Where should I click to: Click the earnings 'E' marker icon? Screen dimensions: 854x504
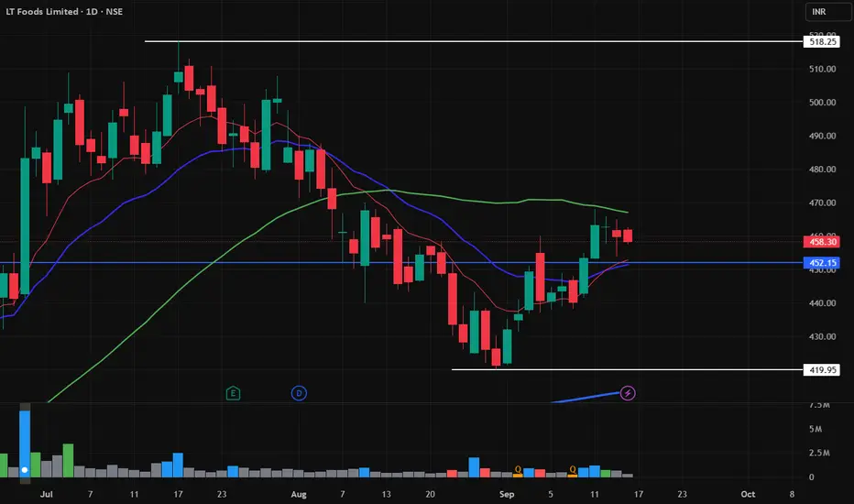(233, 393)
